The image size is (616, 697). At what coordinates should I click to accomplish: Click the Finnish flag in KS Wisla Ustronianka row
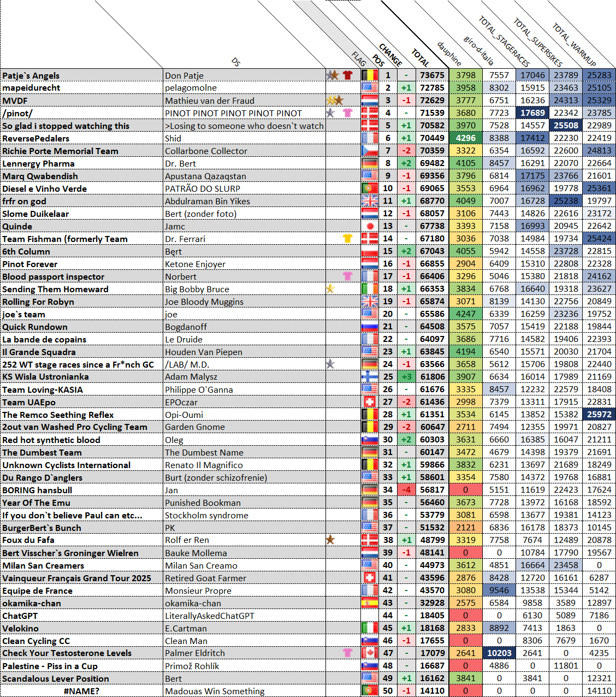point(370,376)
